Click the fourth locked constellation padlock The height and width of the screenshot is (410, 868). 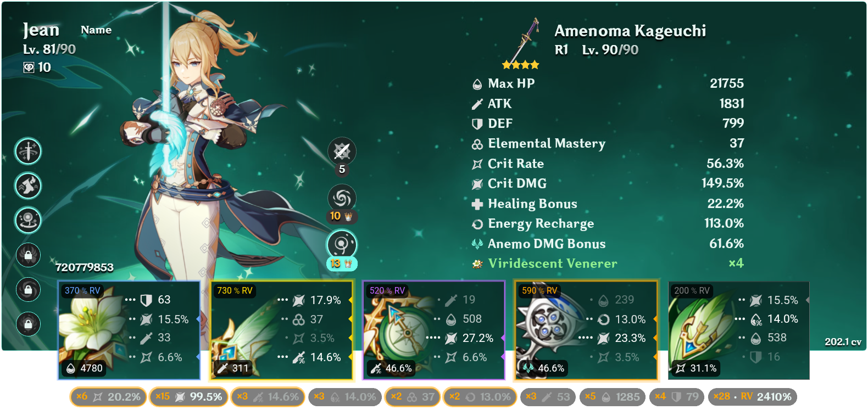click(x=28, y=255)
